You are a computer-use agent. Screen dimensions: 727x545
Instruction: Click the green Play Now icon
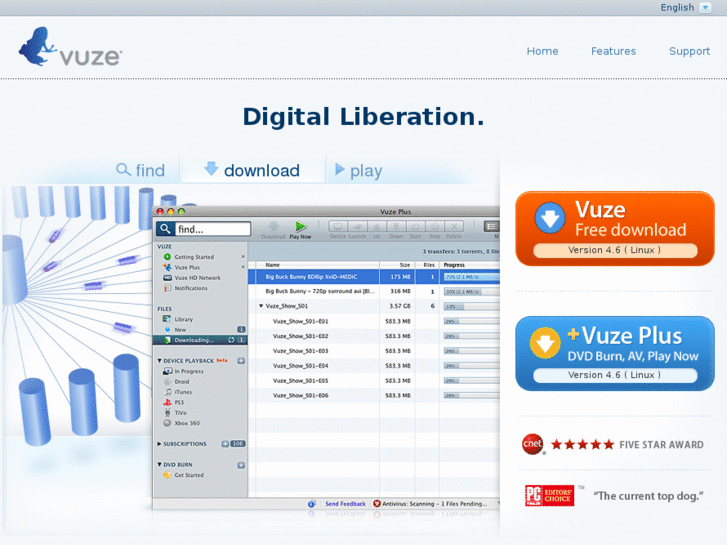point(300,226)
